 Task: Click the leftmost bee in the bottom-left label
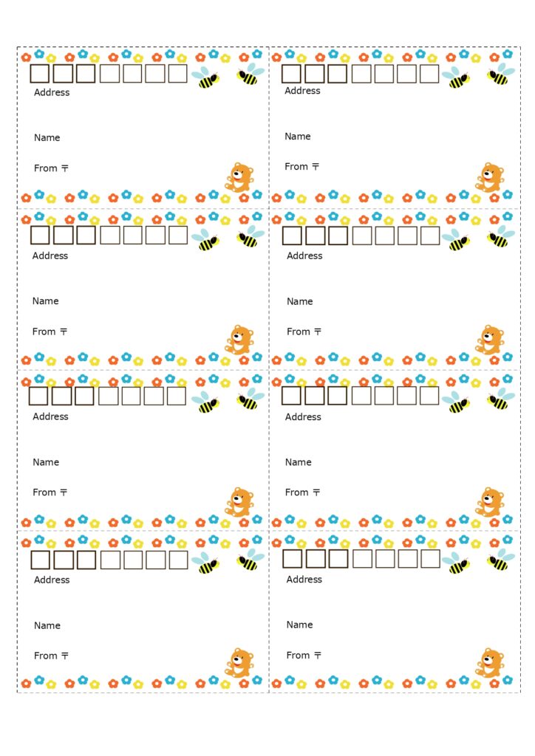[206, 563]
